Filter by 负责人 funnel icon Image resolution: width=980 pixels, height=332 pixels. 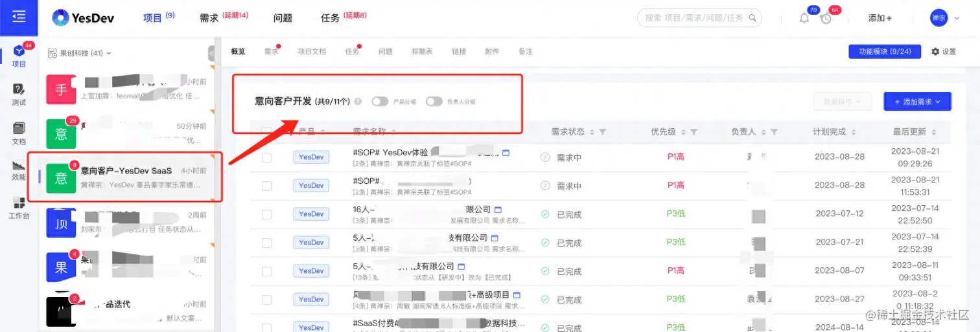[x=774, y=132]
